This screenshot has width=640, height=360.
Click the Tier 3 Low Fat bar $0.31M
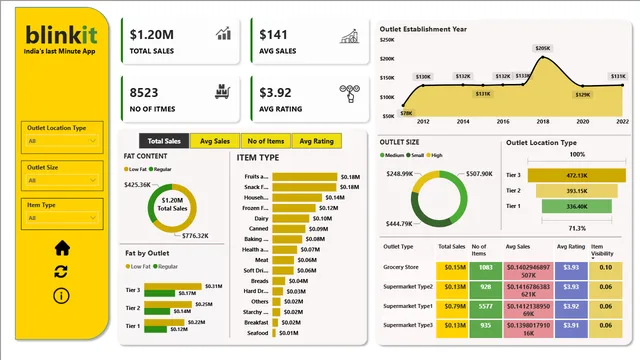coord(173,287)
